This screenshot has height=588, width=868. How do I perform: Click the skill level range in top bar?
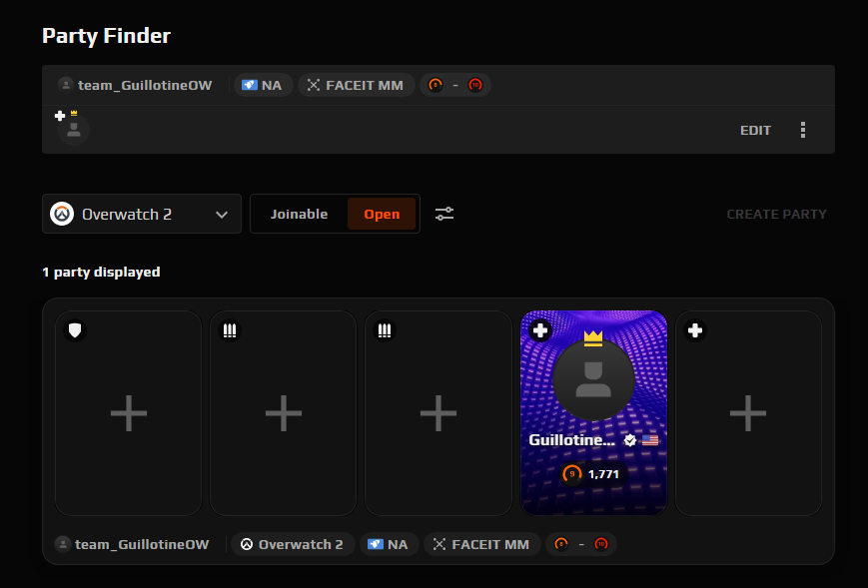click(x=455, y=85)
